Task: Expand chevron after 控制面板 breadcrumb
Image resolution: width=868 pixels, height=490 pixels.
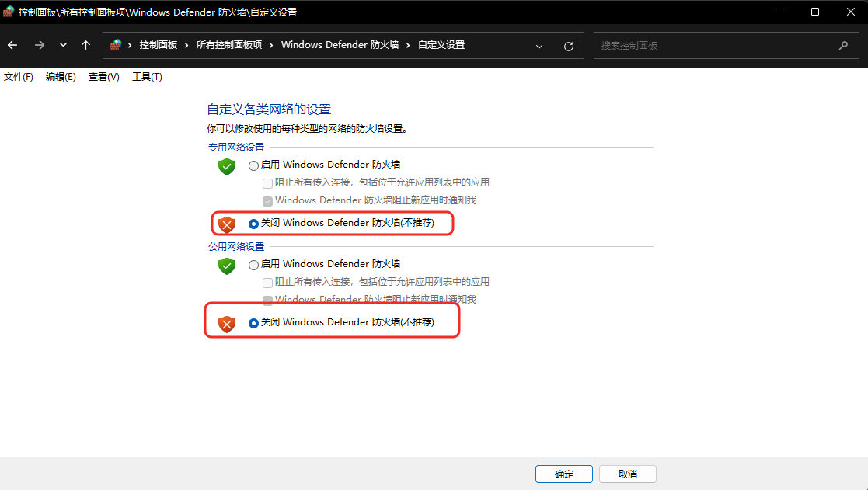Action: (x=186, y=45)
